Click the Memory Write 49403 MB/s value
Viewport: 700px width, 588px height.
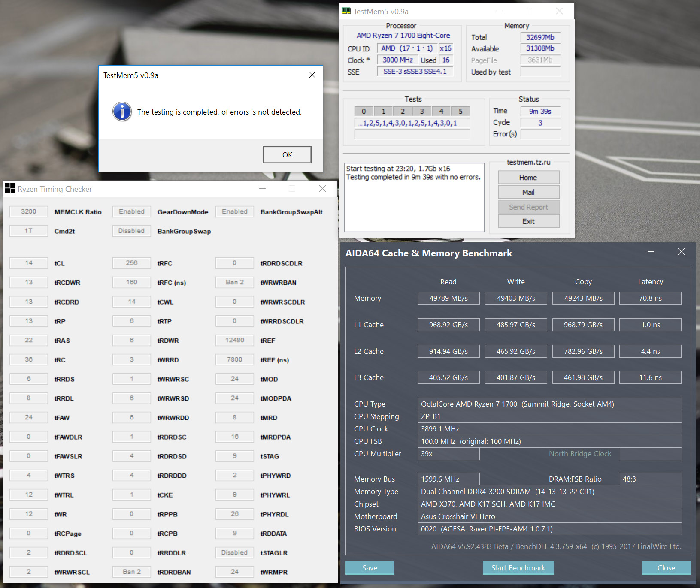tap(516, 298)
